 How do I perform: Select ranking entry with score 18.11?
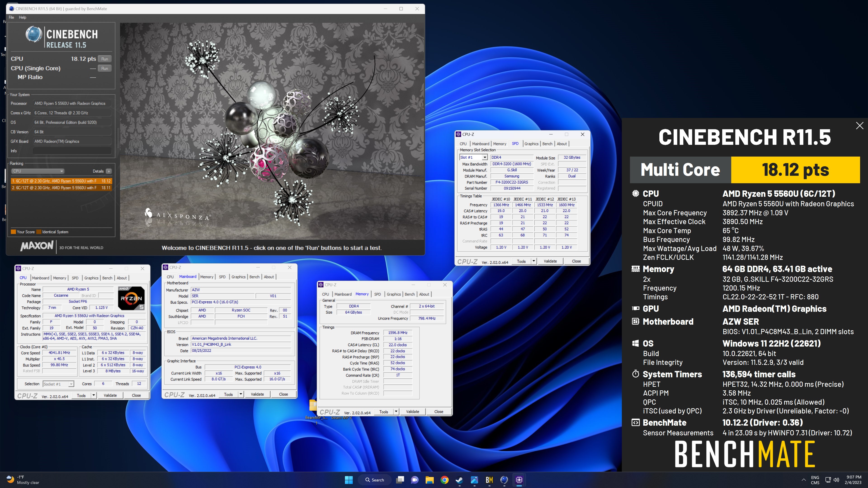tap(61, 188)
